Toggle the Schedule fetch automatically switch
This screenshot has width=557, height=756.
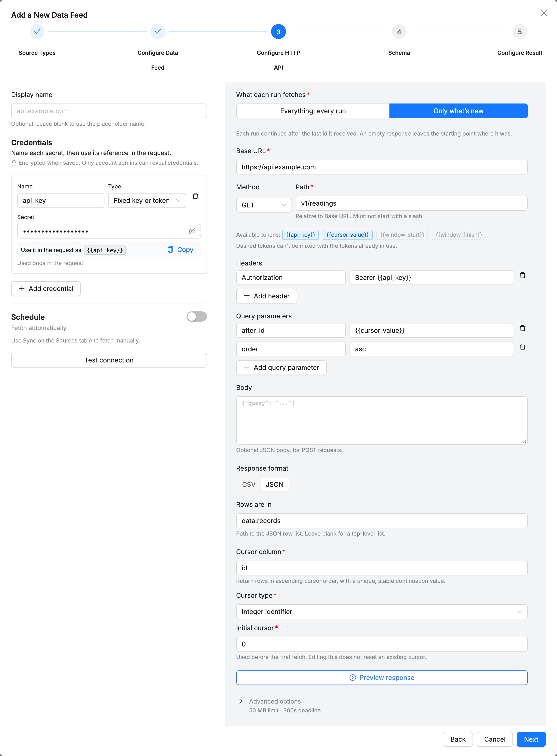click(197, 317)
